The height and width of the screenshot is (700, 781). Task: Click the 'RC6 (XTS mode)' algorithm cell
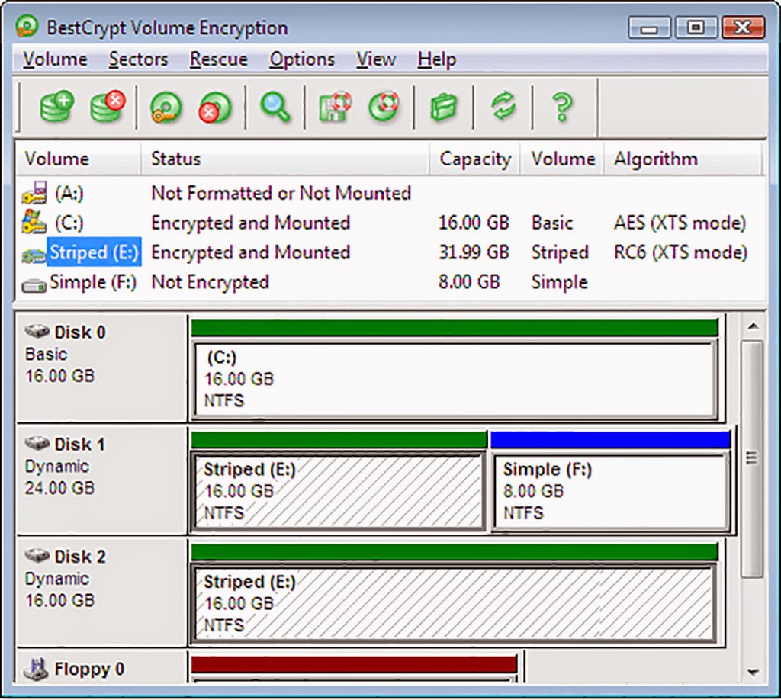coord(681,252)
